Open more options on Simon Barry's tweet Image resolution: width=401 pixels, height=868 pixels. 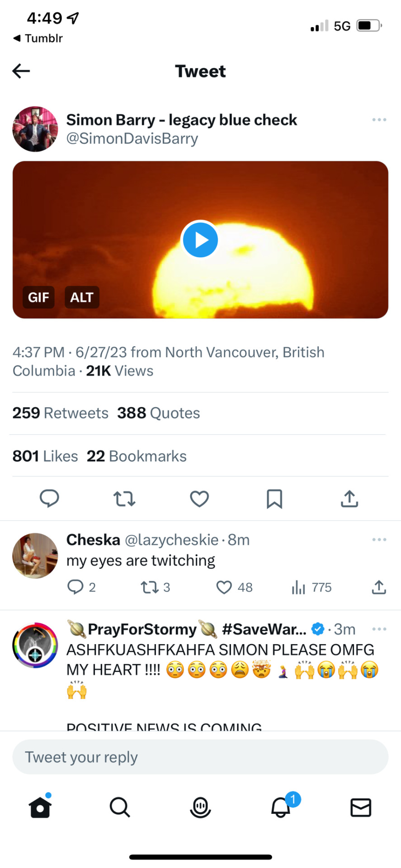click(379, 120)
